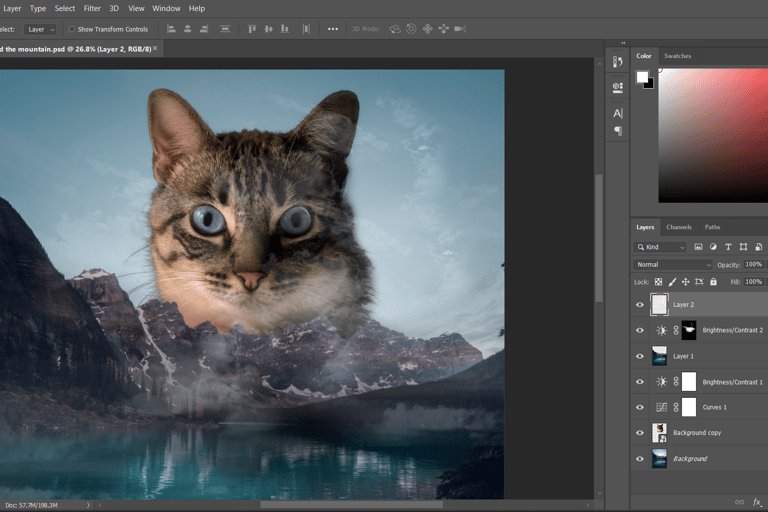
Task: Toggle lock all padlock icon
Action: (713, 282)
